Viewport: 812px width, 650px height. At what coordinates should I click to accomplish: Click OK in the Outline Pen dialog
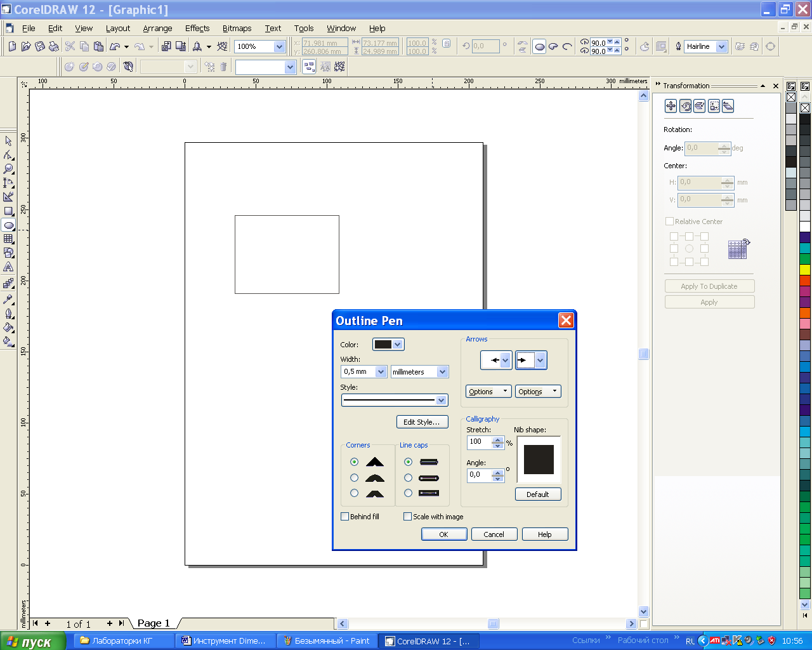point(444,534)
